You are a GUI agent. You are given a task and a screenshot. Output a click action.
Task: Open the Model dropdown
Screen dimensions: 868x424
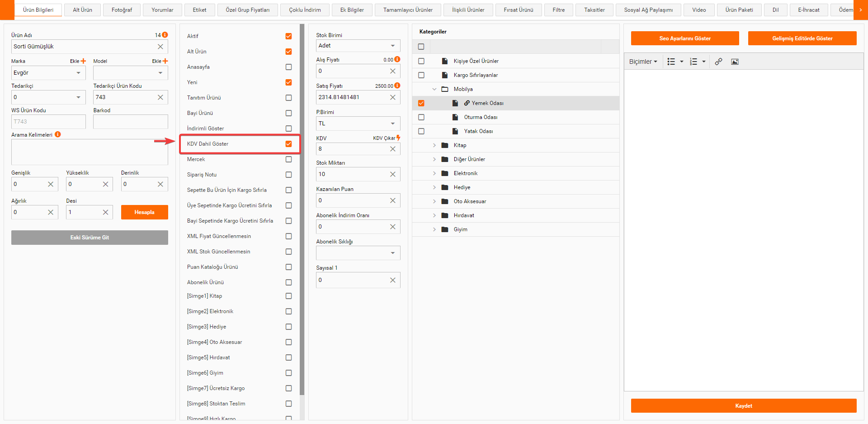[131, 73]
